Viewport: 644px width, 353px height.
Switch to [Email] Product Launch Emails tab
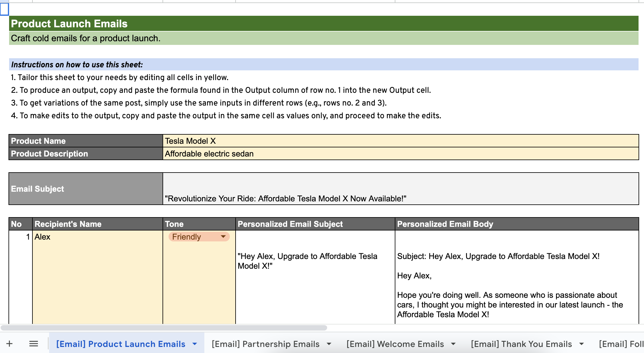(121, 344)
